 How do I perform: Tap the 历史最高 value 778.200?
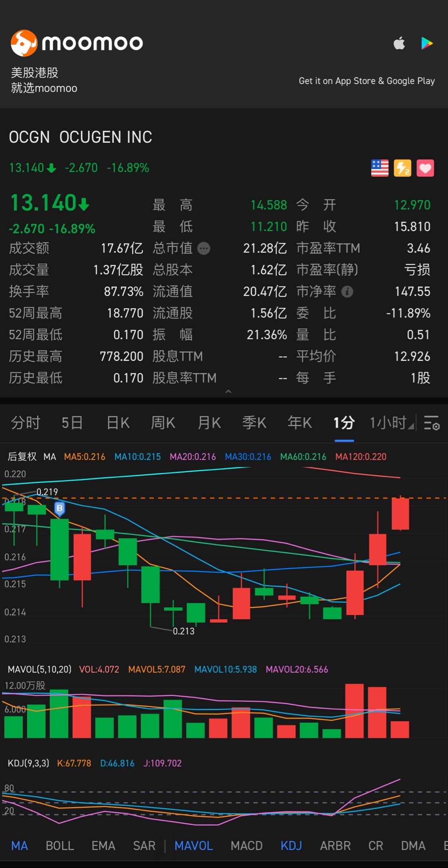(122, 356)
